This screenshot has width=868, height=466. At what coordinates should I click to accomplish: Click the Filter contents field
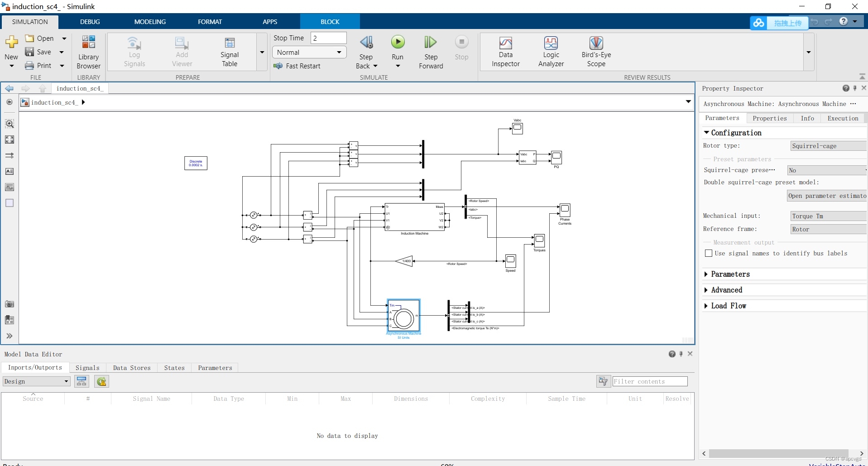tap(650, 381)
